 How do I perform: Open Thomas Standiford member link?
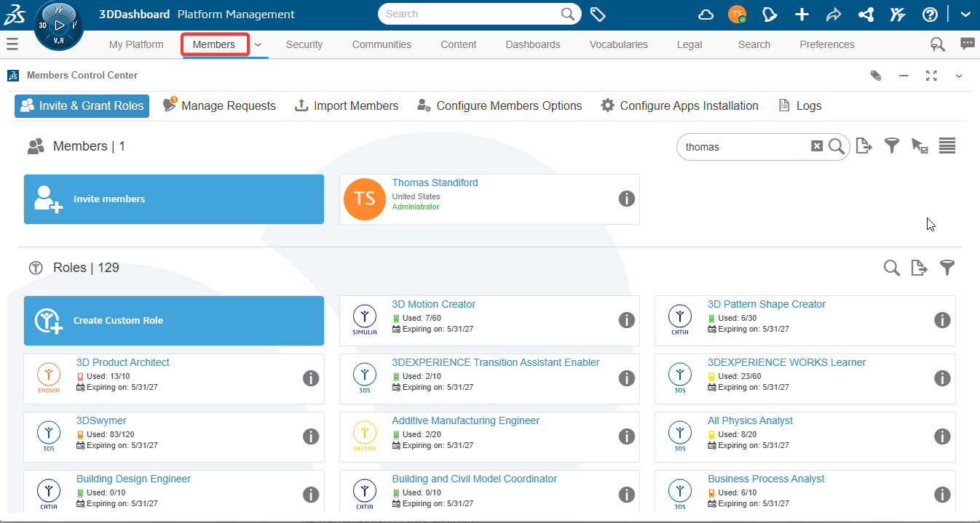click(x=435, y=183)
